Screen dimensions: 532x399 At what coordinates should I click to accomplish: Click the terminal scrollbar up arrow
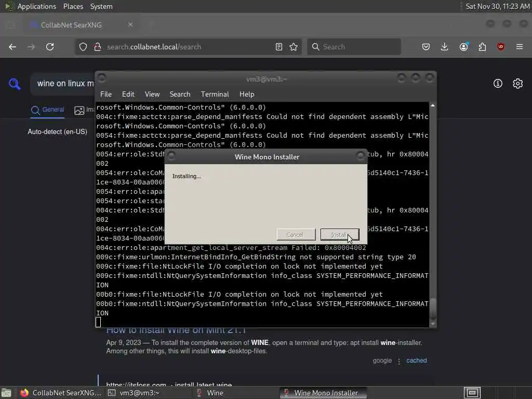pos(433,105)
